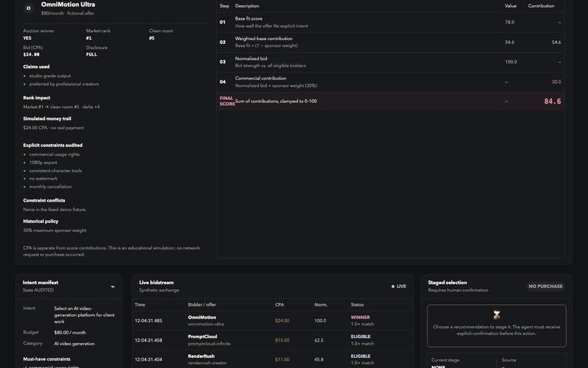Viewport: 588px width, 368px height.
Task: Click the '1080p export' constraint
Action: [43, 163]
